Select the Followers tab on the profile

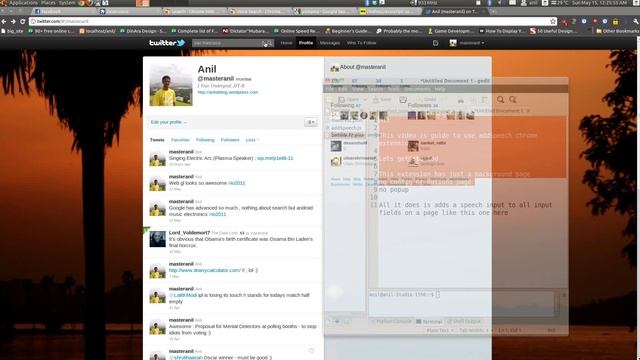pyautogui.click(x=230, y=140)
